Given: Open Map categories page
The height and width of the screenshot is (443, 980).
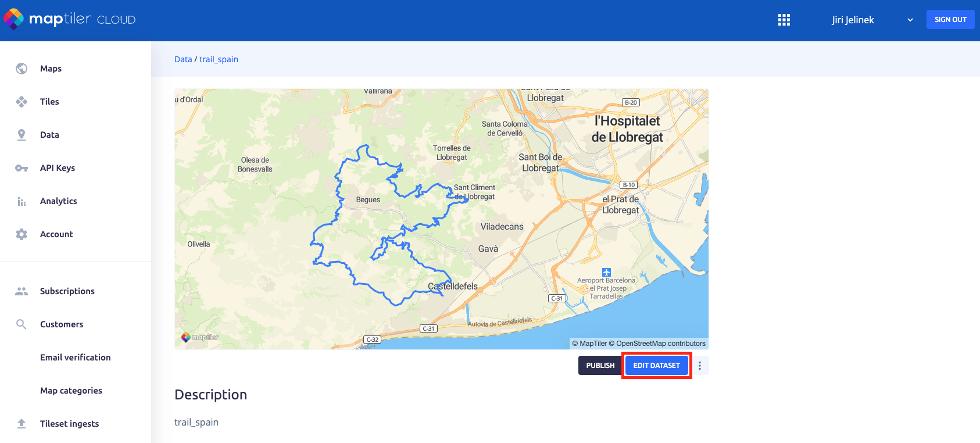Looking at the screenshot, I should click(x=71, y=391).
